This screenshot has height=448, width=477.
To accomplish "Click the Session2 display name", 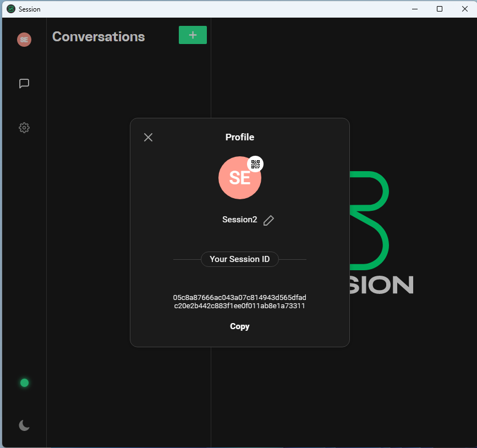I will click(240, 220).
